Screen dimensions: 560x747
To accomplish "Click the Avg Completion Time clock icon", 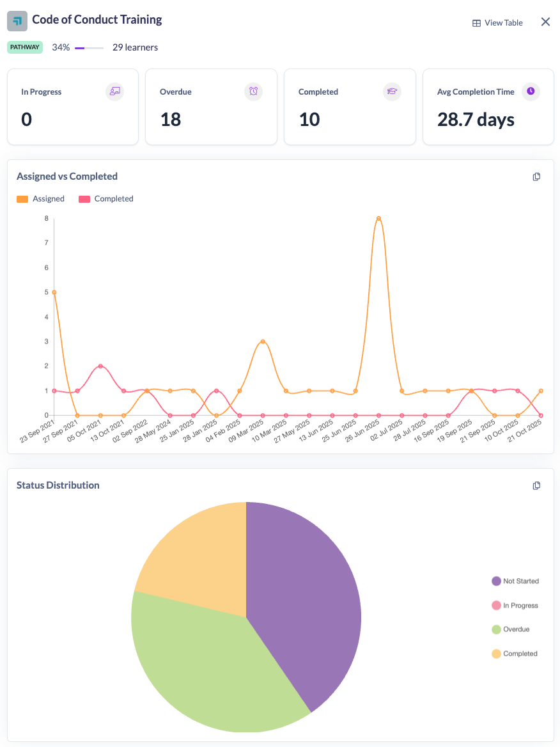I will point(531,91).
